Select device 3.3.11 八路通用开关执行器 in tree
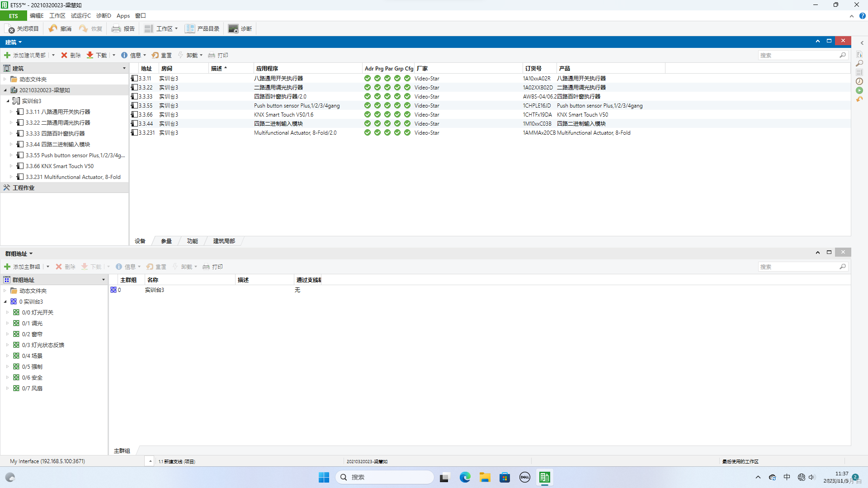Image resolution: width=868 pixels, height=488 pixels. [57, 112]
